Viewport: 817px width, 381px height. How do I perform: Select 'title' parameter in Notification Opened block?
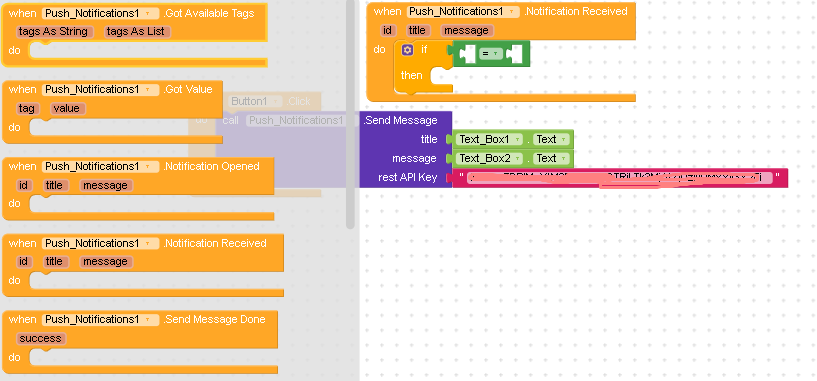tap(54, 186)
